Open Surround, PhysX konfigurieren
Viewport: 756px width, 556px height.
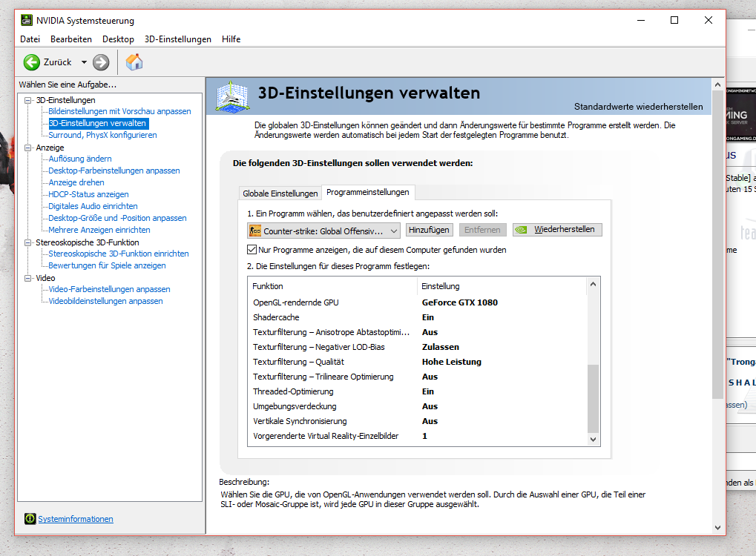(x=102, y=135)
